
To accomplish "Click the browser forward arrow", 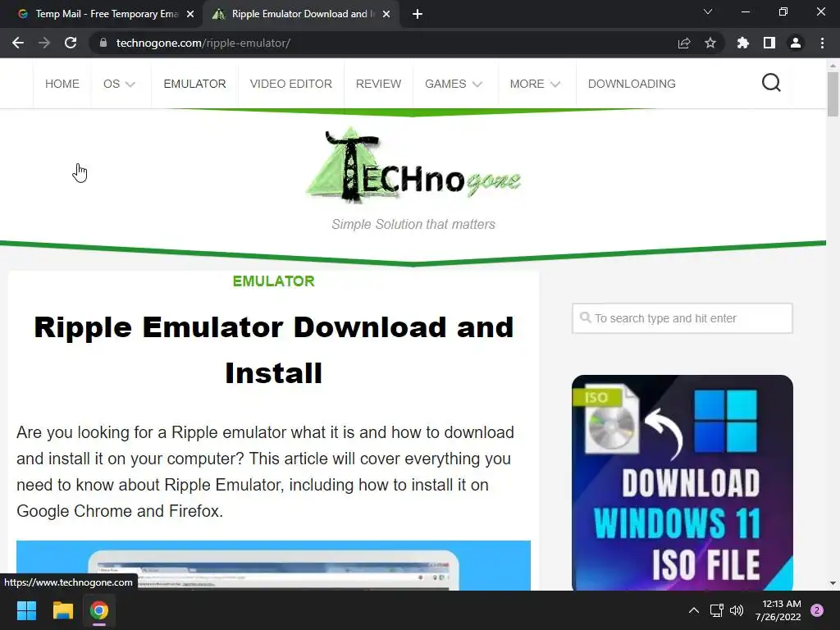I will pyautogui.click(x=44, y=43).
